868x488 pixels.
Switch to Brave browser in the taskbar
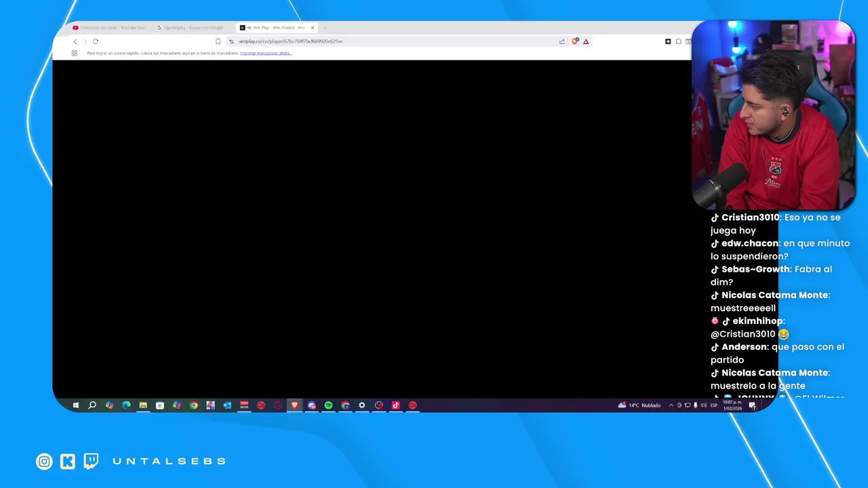tap(294, 405)
